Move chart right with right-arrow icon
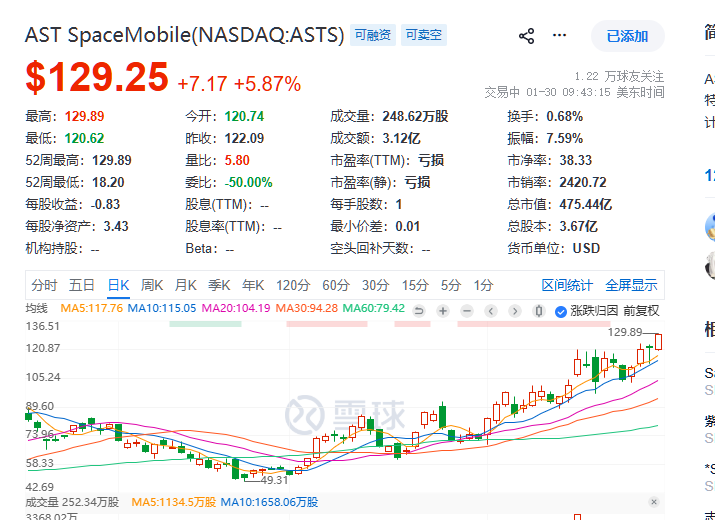Viewport: 715px width, 520px height. point(515,311)
